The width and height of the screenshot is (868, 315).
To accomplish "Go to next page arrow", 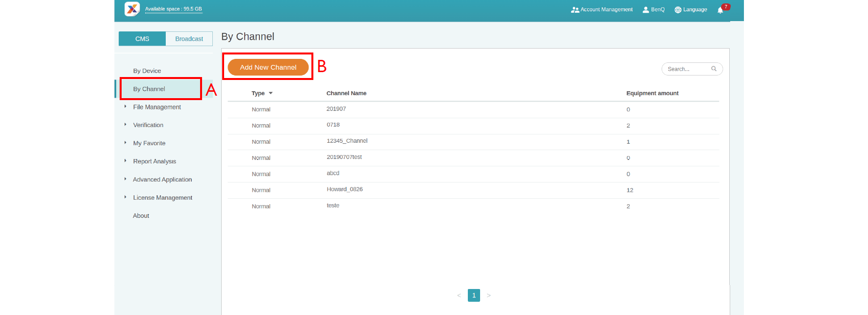I will pos(488,295).
